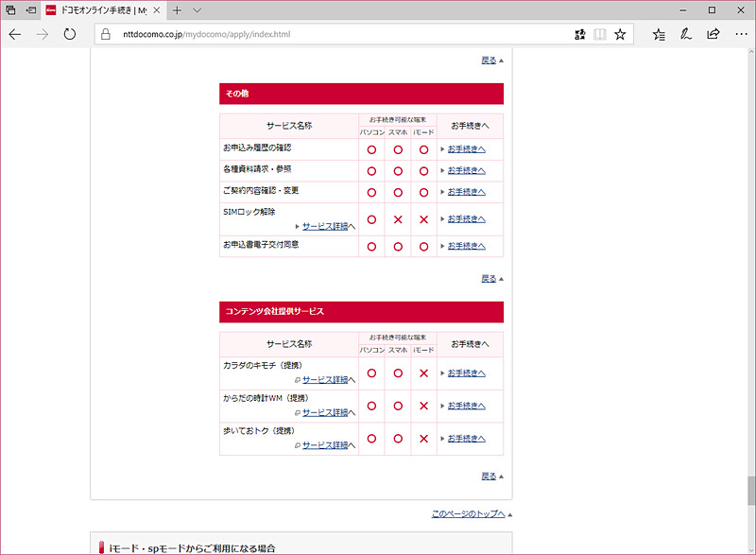Show tab previews chevron
The height and width of the screenshot is (555, 756).
click(x=198, y=10)
